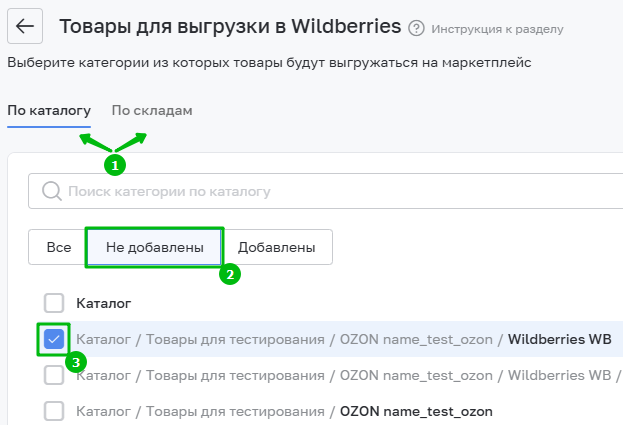The width and height of the screenshot is (623, 425).
Task: Check the box below the checked row
Action: [x=54, y=375]
